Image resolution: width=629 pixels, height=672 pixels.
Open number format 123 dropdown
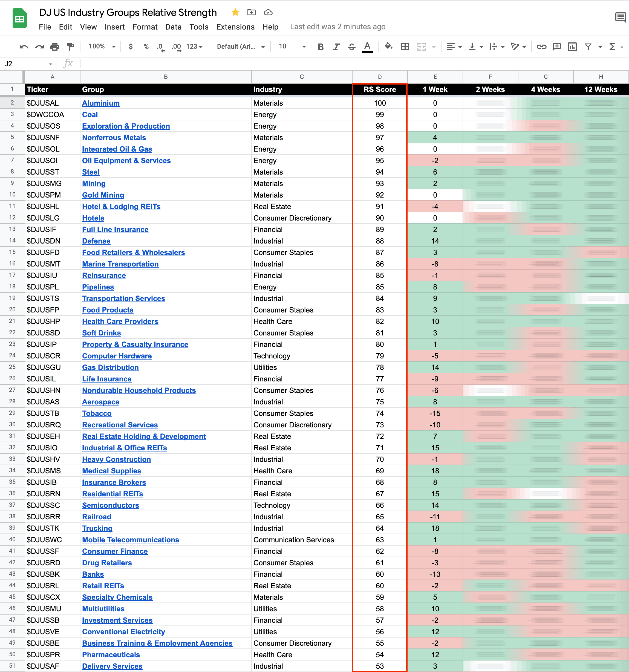point(194,46)
